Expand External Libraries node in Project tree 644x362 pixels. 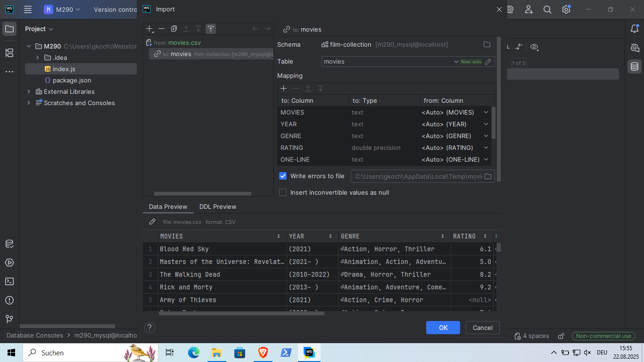29,91
